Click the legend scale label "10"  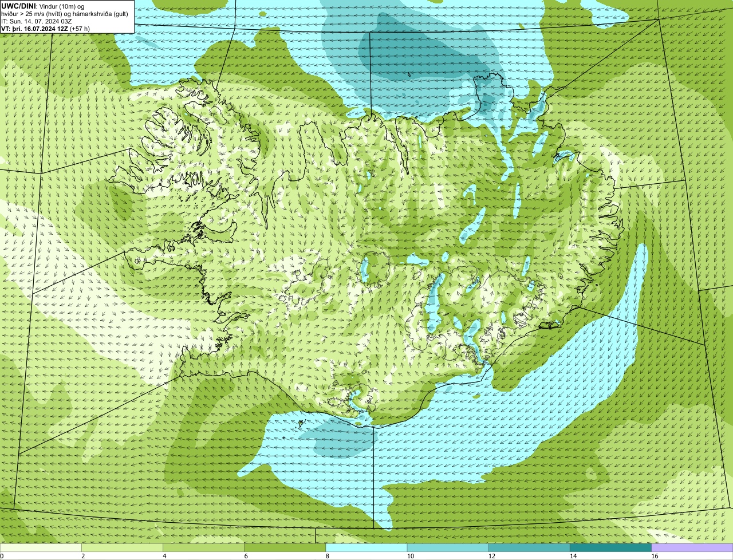pyautogui.click(x=410, y=556)
